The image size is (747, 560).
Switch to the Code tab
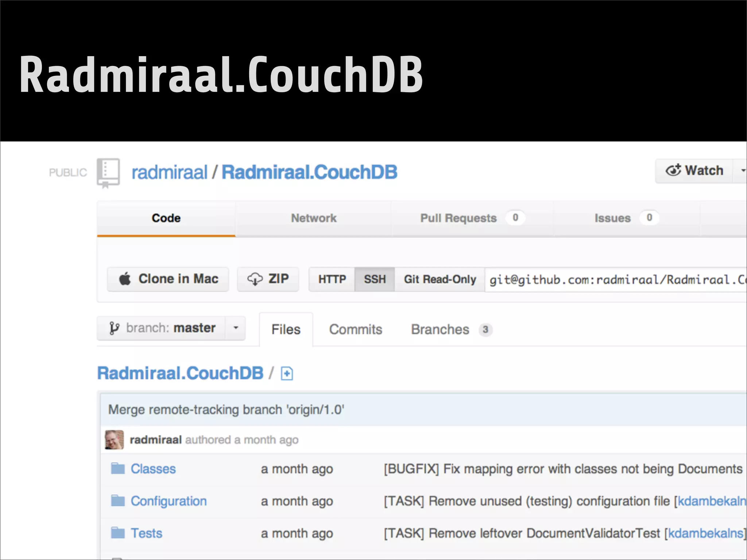166,218
